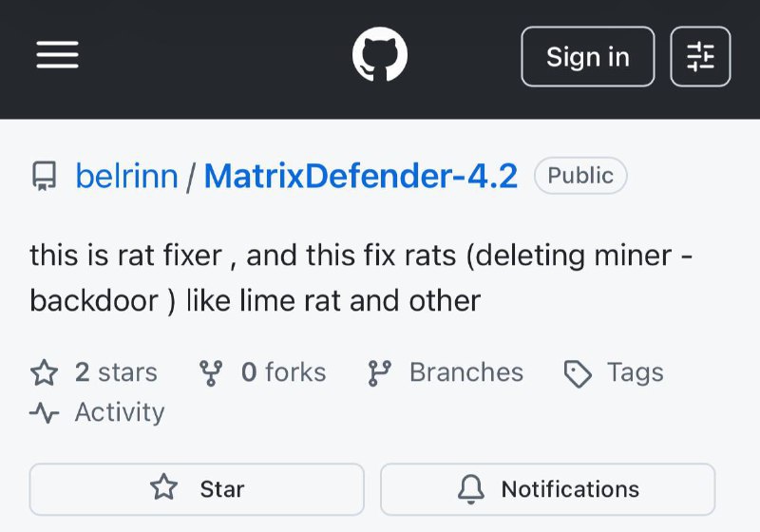Open the hamburger navigation menu

tap(57, 56)
